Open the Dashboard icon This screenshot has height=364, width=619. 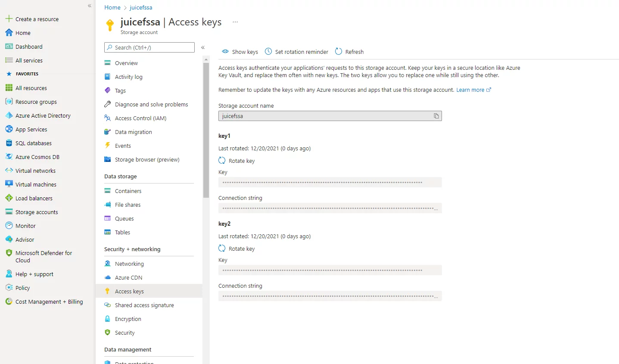point(9,47)
